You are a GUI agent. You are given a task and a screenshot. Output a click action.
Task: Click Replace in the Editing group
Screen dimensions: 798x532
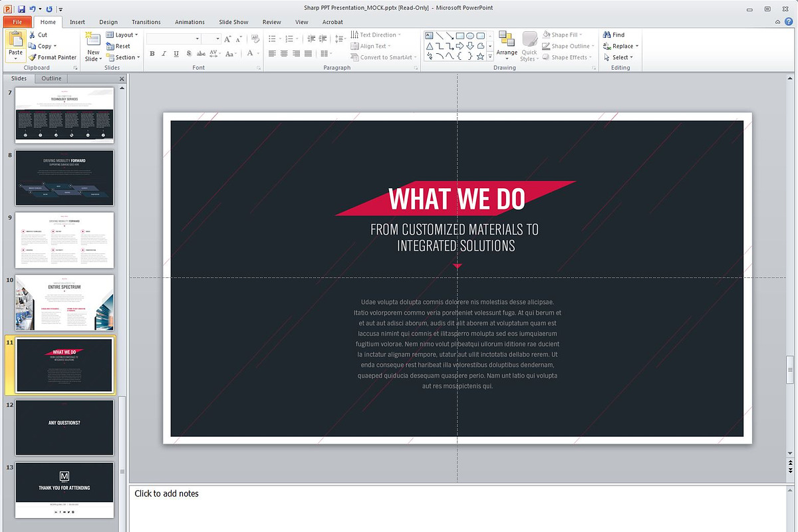(x=620, y=46)
